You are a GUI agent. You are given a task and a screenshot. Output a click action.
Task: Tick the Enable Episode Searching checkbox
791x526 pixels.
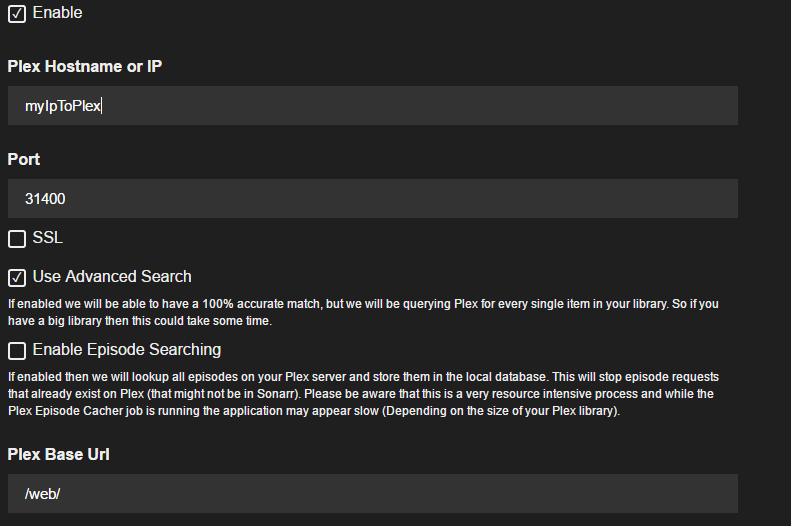point(17,350)
